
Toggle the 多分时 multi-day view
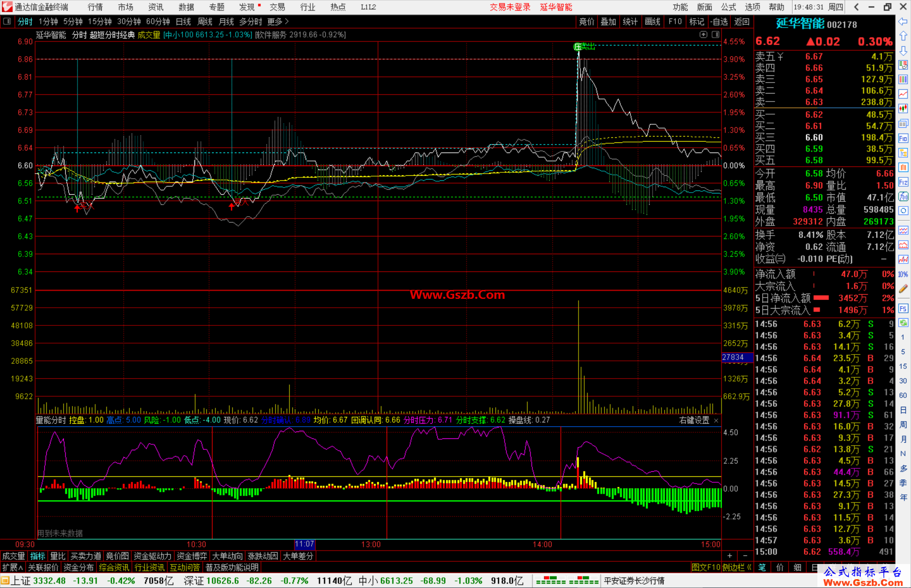[251, 21]
